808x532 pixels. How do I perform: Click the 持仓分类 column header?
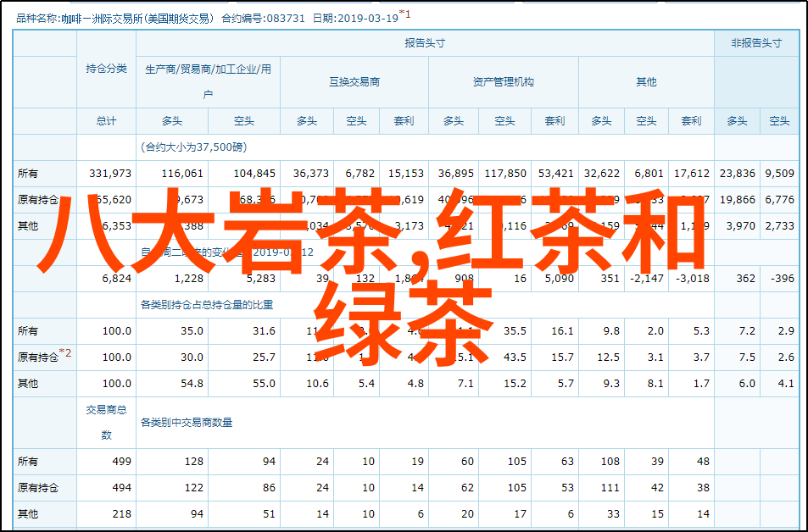click(x=106, y=69)
